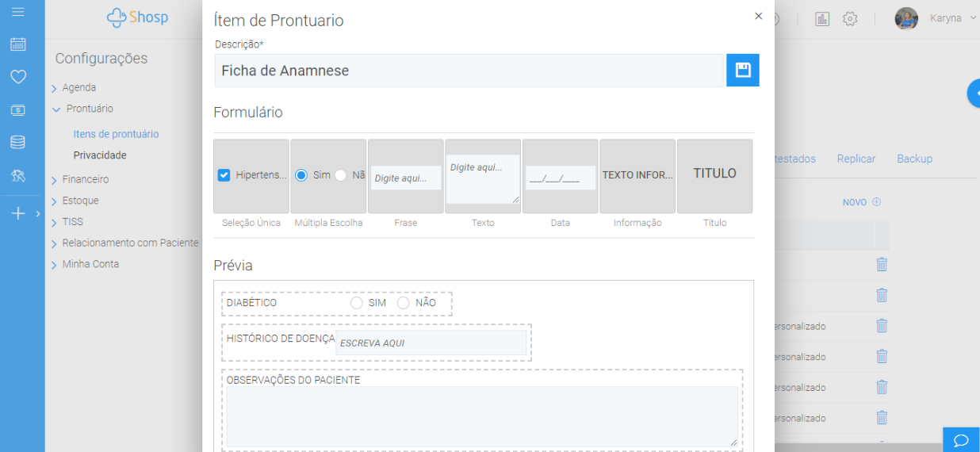980x452 pixels.
Task: Save the form with the floppy disk icon
Action: pos(743,70)
